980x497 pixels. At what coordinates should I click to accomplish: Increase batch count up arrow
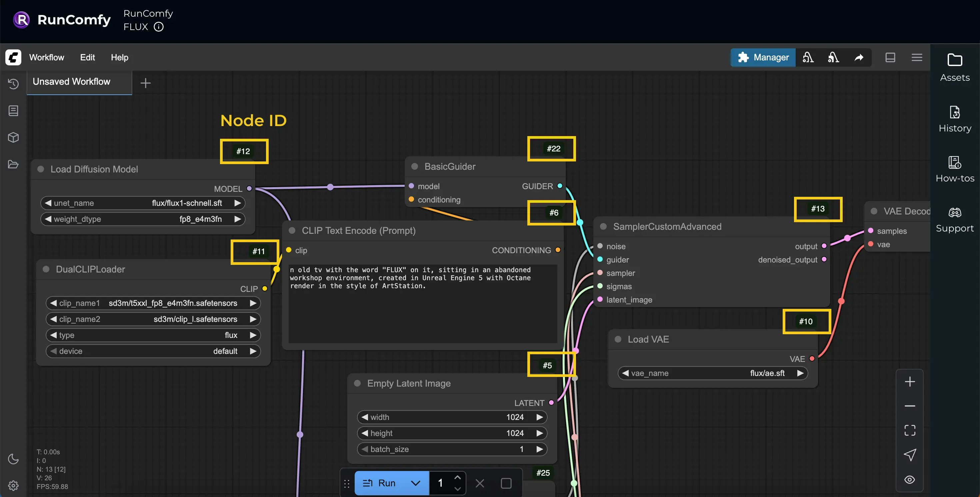(458, 477)
